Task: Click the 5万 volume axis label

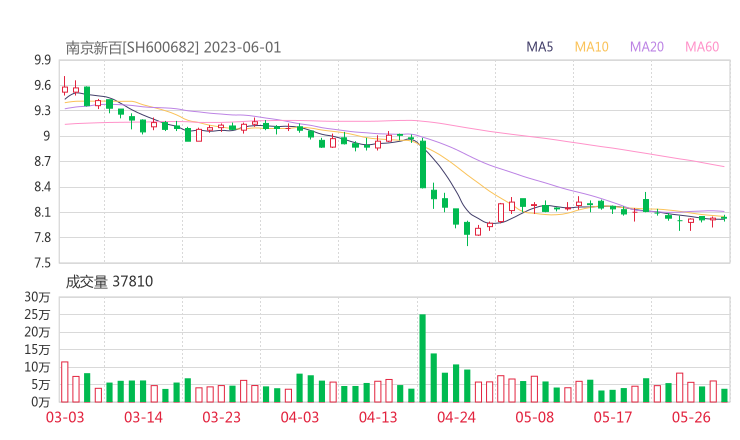Action: 41,385
